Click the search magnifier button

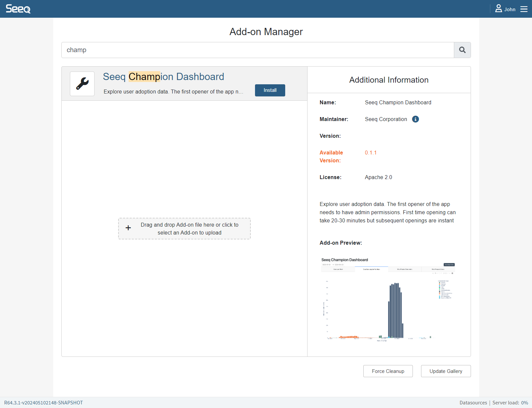pyautogui.click(x=462, y=50)
